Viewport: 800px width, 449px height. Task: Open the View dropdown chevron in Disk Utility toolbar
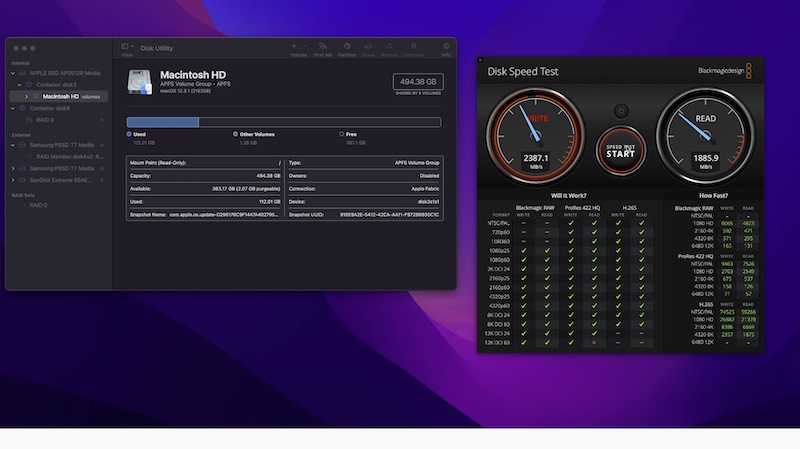click(x=133, y=46)
